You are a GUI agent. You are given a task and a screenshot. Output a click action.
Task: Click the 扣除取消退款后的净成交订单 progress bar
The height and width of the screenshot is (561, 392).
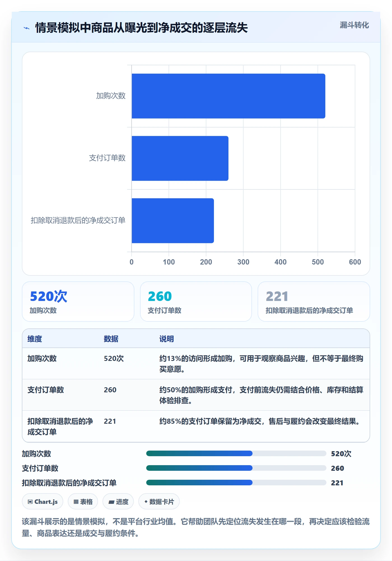pyautogui.click(x=236, y=483)
